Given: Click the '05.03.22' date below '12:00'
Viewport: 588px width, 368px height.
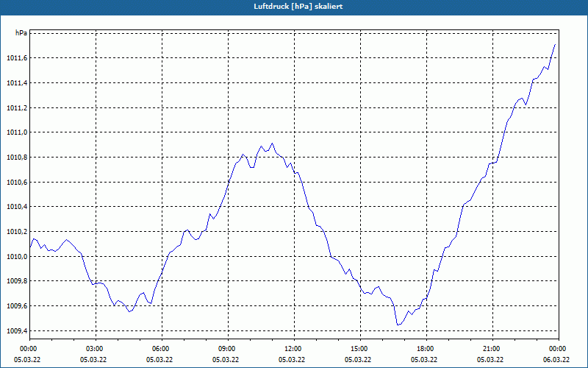Looking at the screenshot, I should click(291, 360).
